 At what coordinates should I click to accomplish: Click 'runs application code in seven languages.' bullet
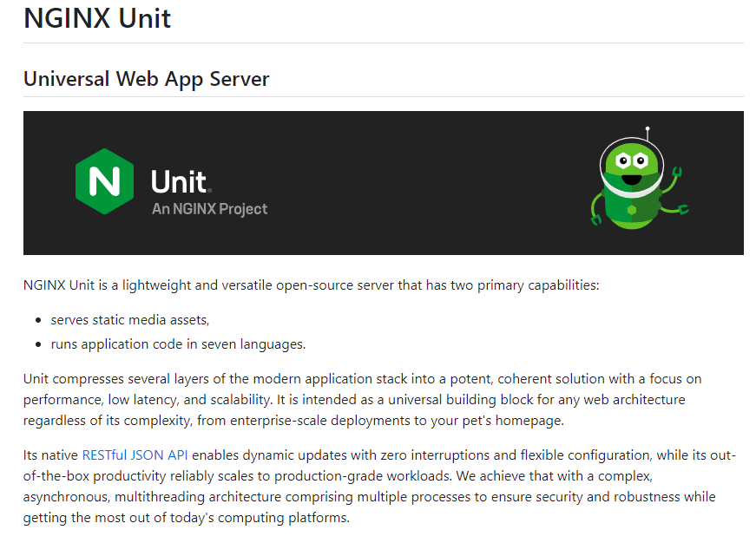point(179,344)
